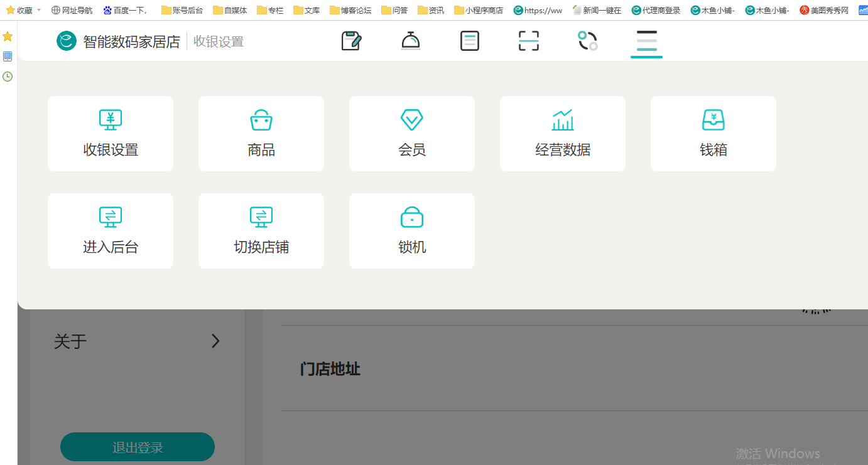Open the 新闻一键在 bookmark

click(597, 10)
